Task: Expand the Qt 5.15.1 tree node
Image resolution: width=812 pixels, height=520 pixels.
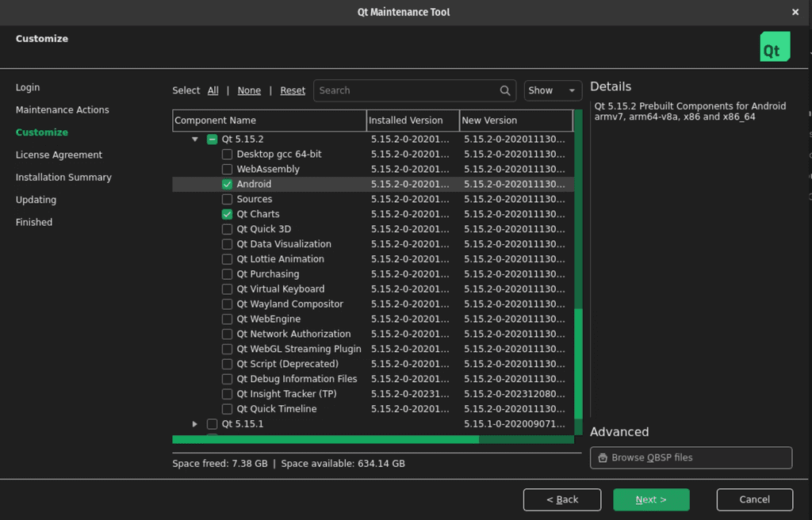Action: click(x=195, y=424)
